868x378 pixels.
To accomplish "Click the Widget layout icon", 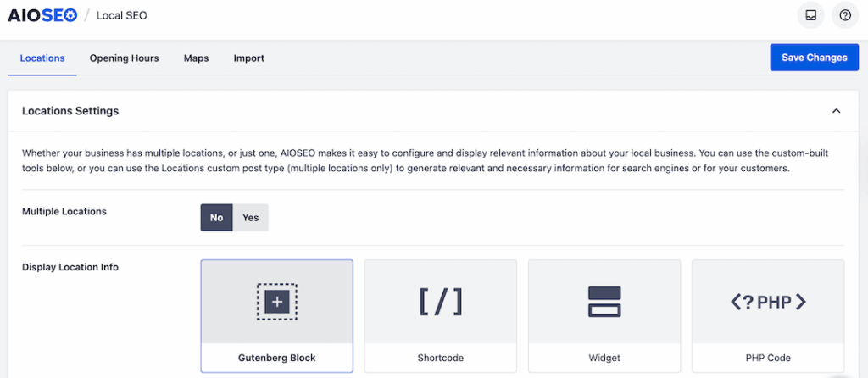I will click(x=604, y=302).
